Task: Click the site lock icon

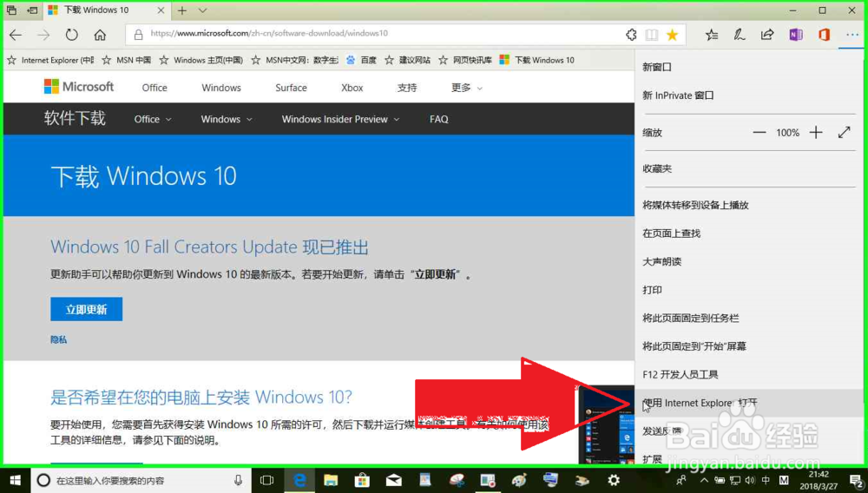Action: click(138, 35)
